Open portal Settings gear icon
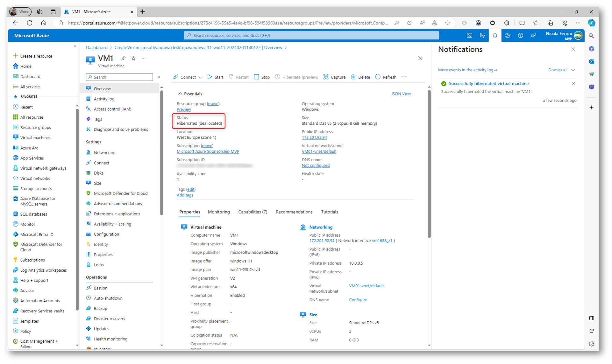 508,35
